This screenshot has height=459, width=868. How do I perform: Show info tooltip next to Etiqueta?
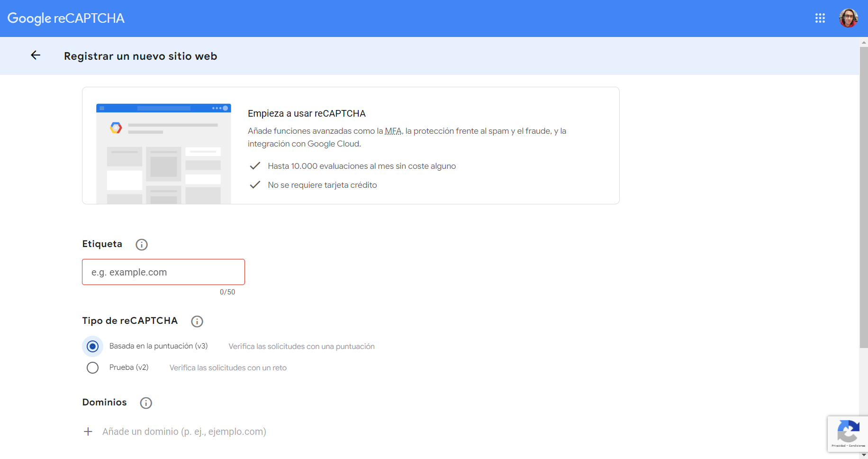point(142,245)
